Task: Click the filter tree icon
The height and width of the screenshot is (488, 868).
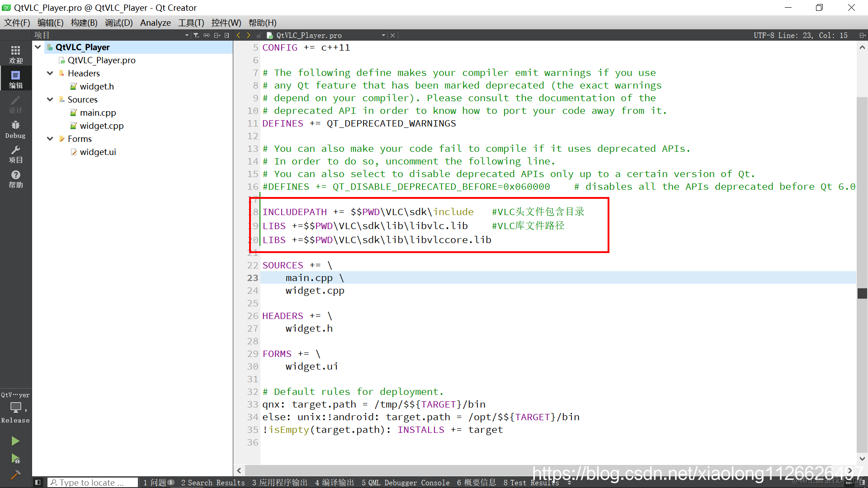Action: coord(196,35)
